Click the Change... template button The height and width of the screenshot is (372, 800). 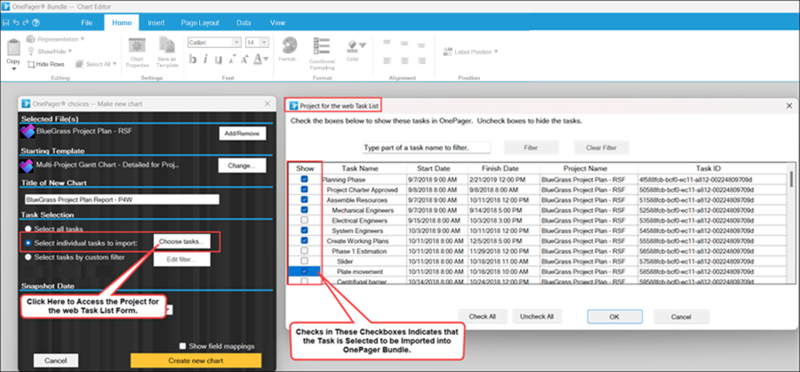coord(242,166)
